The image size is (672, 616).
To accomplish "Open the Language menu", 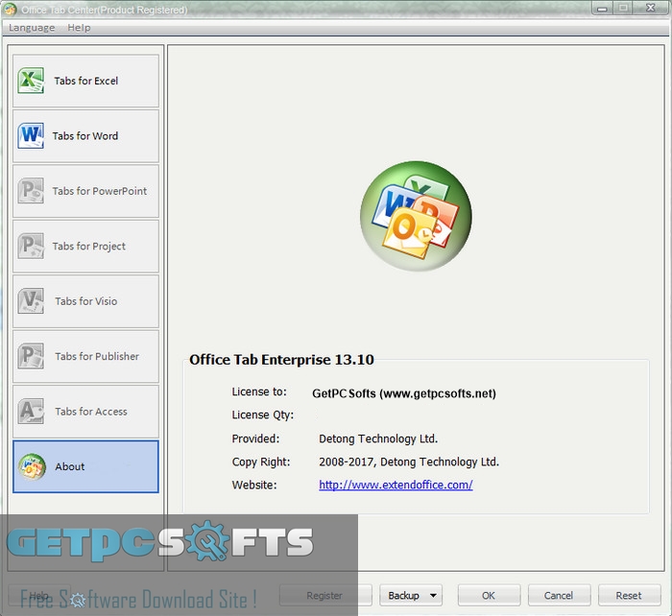I will (x=32, y=28).
